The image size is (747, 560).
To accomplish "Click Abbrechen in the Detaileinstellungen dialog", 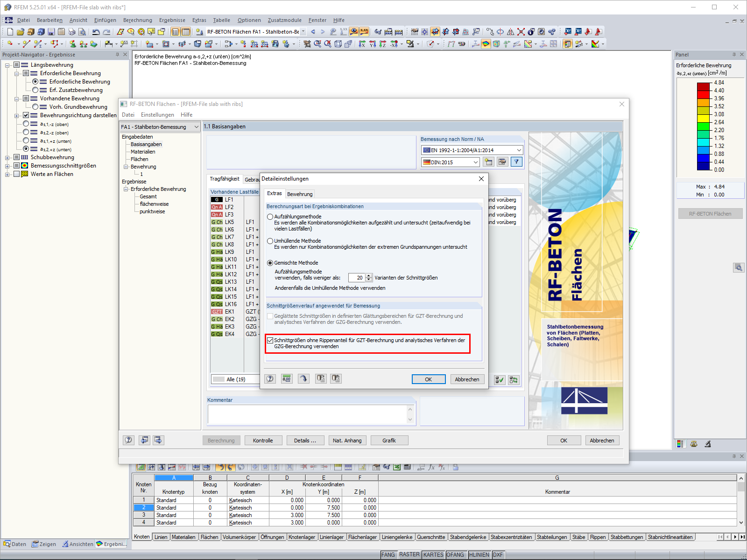I will pos(467,379).
